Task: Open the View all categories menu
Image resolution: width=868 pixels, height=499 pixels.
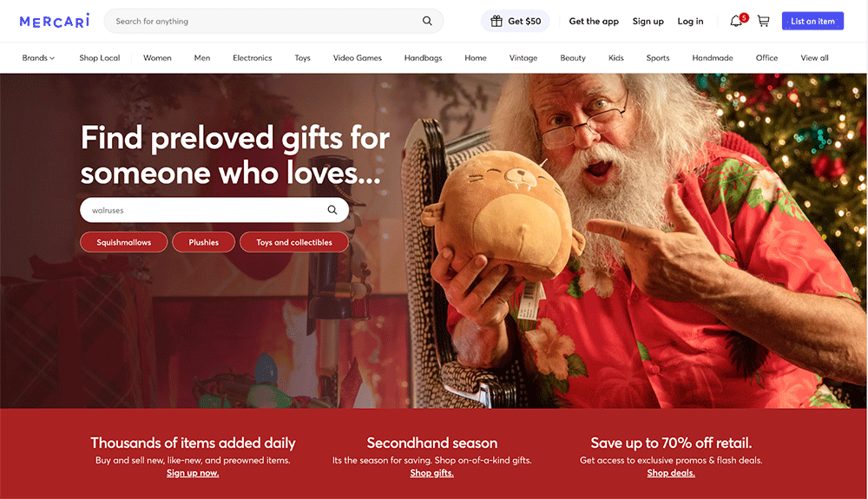Action: click(814, 57)
